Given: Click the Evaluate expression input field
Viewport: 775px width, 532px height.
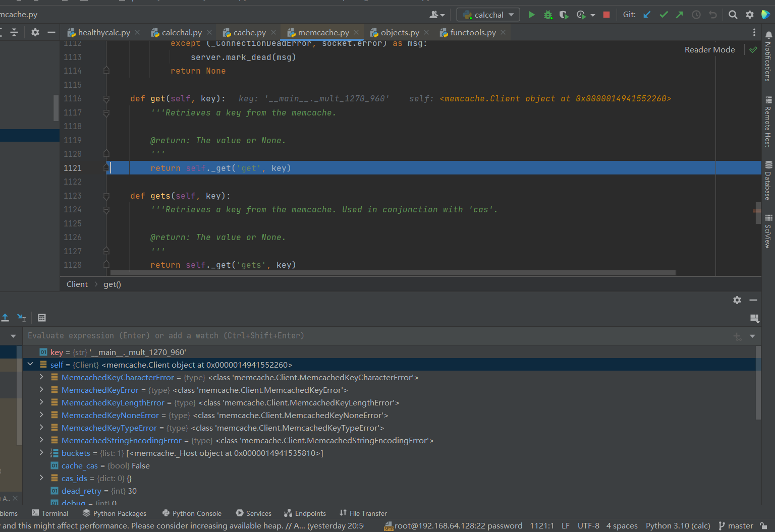Looking at the screenshot, I should (376, 336).
